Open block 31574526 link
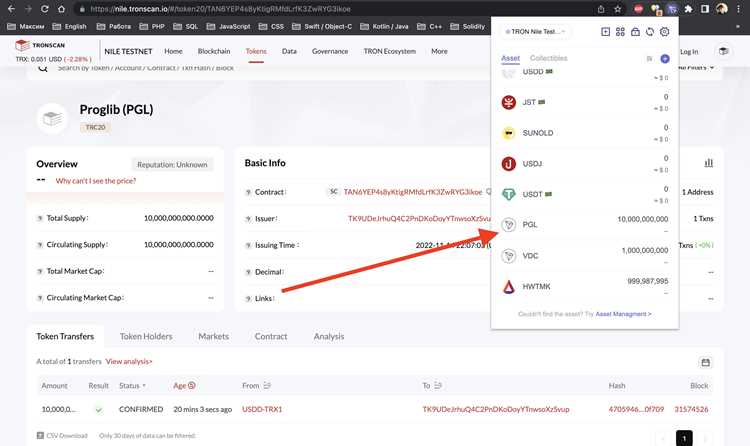The height and width of the screenshot is (446, 750). point(691,409)
